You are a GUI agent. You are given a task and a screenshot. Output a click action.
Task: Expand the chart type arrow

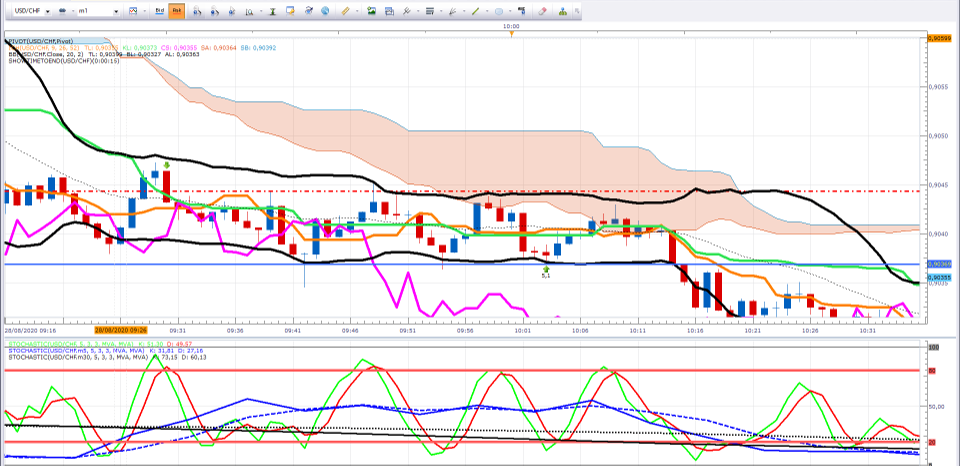coord(144,11)
